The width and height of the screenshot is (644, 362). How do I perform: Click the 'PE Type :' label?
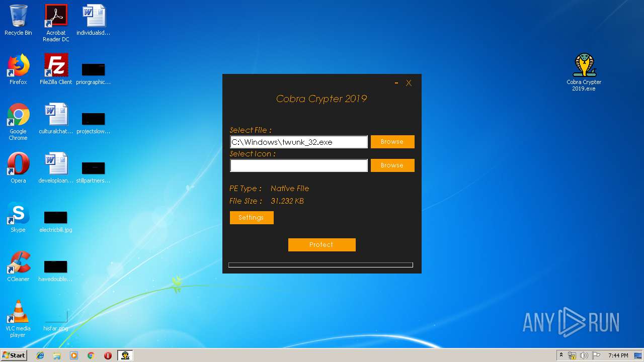point(246,189)
